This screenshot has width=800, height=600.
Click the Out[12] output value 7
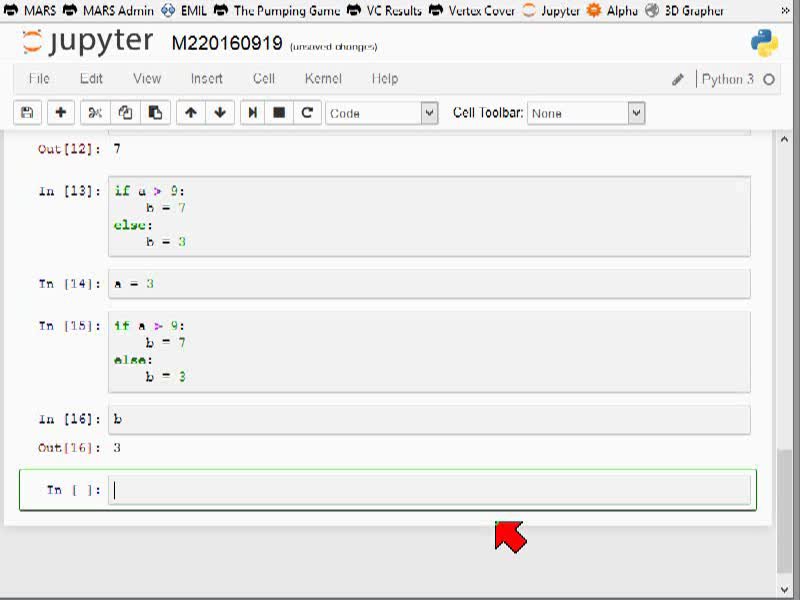coord(117,149)
